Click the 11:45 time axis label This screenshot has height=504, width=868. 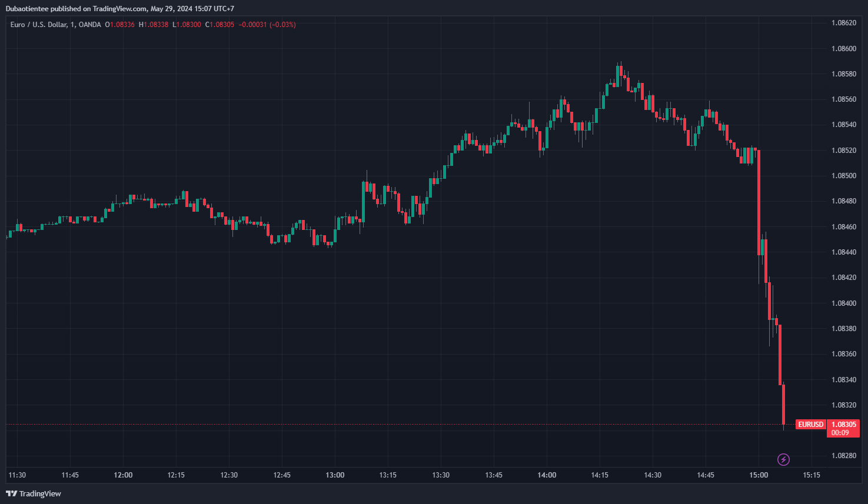70,475
